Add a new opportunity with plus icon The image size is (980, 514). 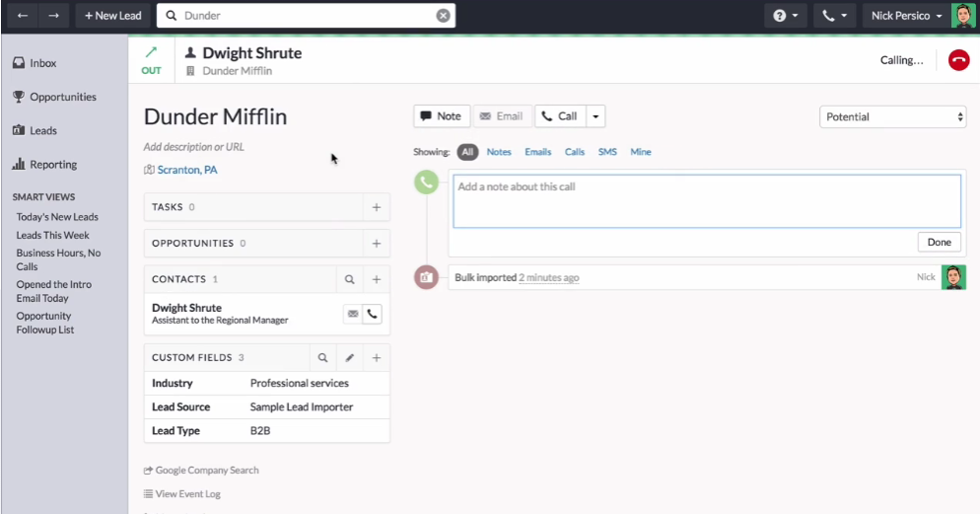(x=377, y=244)
